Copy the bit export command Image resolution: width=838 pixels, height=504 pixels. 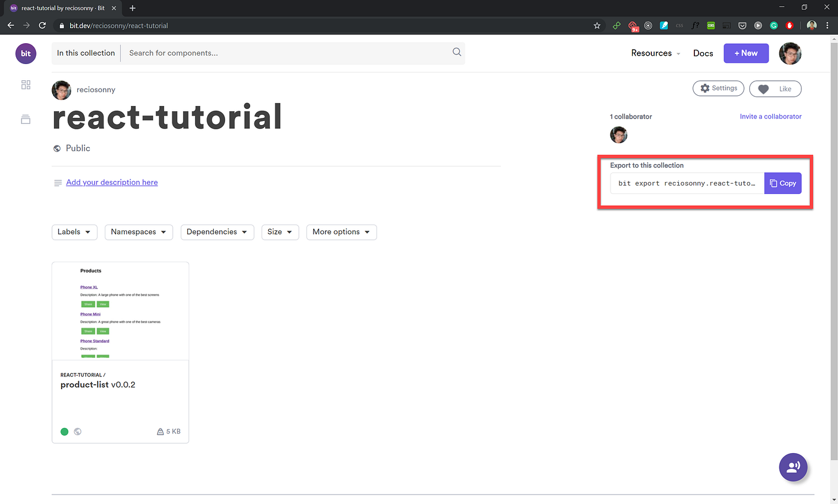[783, 183]
